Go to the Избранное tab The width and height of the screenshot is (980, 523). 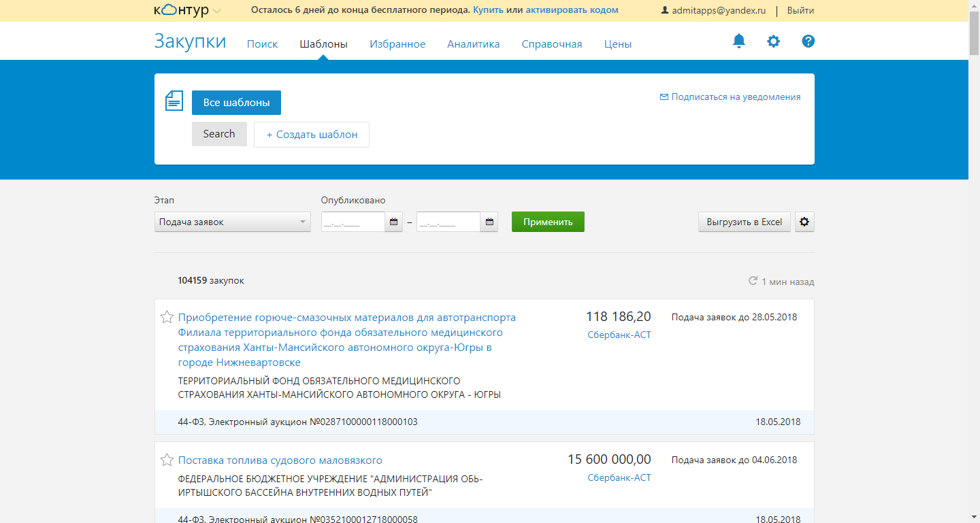(397, 44)
